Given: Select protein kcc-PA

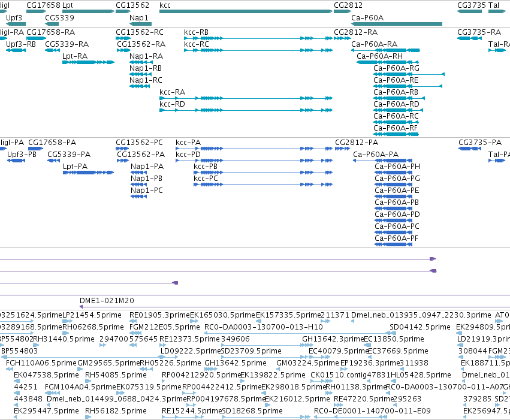Looking at the screenshot, I should [188, 143].
